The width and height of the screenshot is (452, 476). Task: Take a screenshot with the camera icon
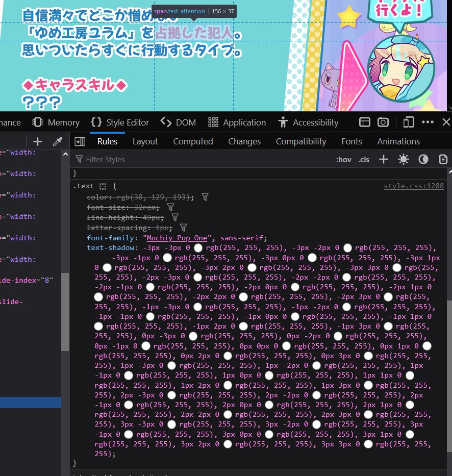pos(383,122)
